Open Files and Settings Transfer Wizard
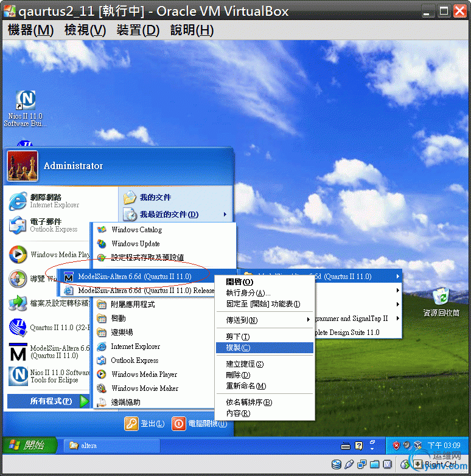 [49, 303]
